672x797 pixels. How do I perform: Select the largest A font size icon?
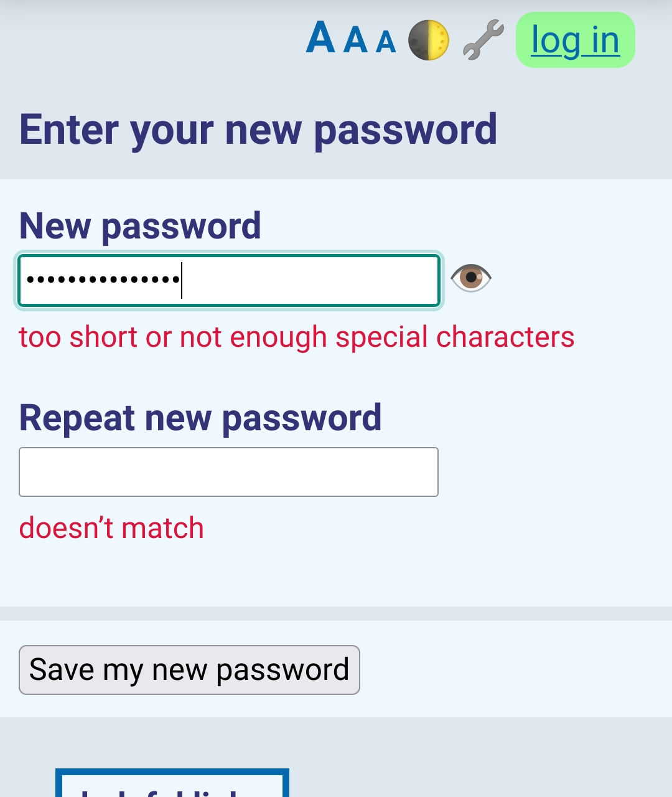[320, 39]
